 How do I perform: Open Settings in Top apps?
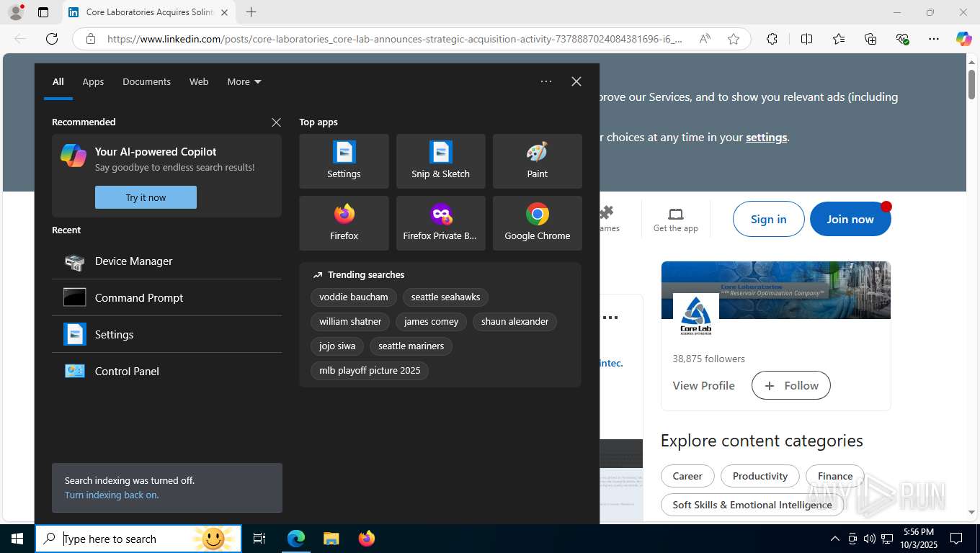(x=344, y=161)
